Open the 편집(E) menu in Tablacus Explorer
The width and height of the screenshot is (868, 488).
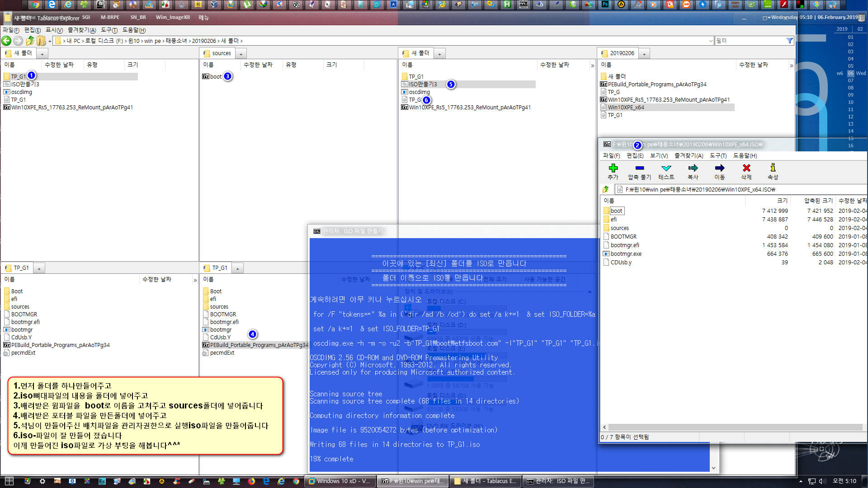click(33, 30)
